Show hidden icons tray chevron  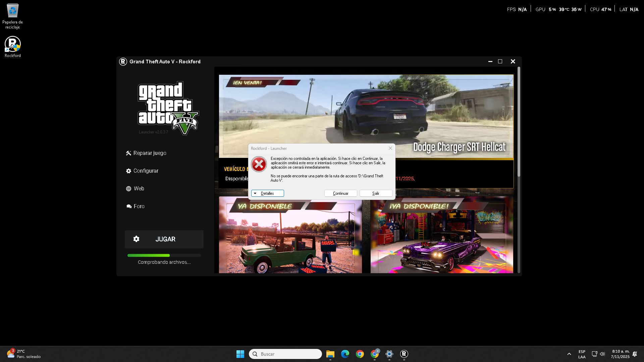569,354
